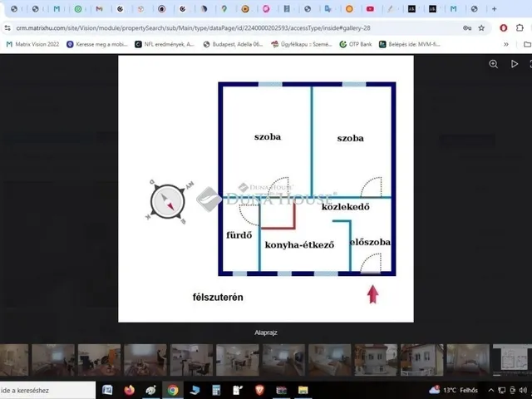Viewport: 532px width, 399px height.
Task: Click the weather widget showing 13°C
Action: 456,389
